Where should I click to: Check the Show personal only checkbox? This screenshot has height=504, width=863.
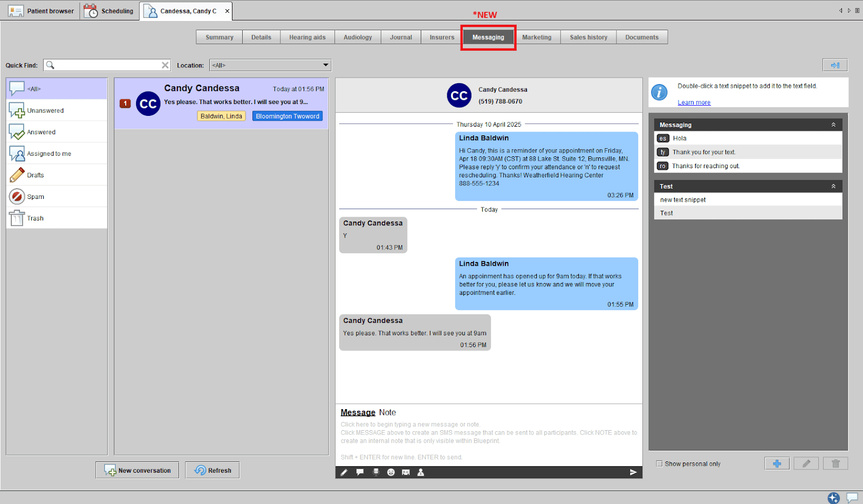[x=659, y=464]
